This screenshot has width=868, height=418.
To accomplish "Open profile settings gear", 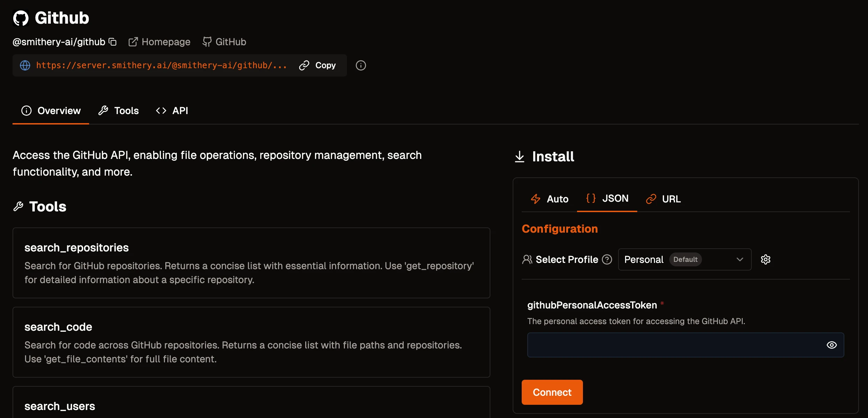I will click(766, 259).
